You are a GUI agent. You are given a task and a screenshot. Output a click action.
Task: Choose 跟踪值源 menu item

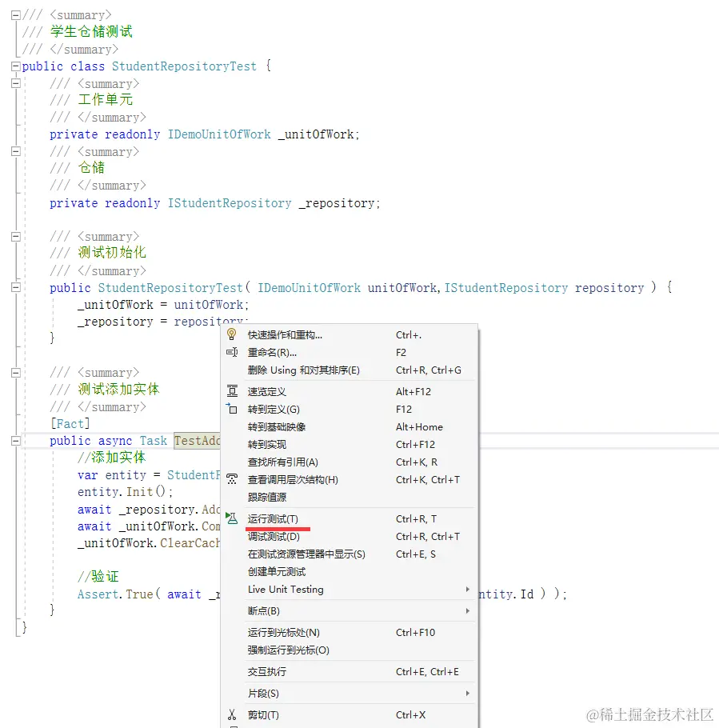click(349, 498)
